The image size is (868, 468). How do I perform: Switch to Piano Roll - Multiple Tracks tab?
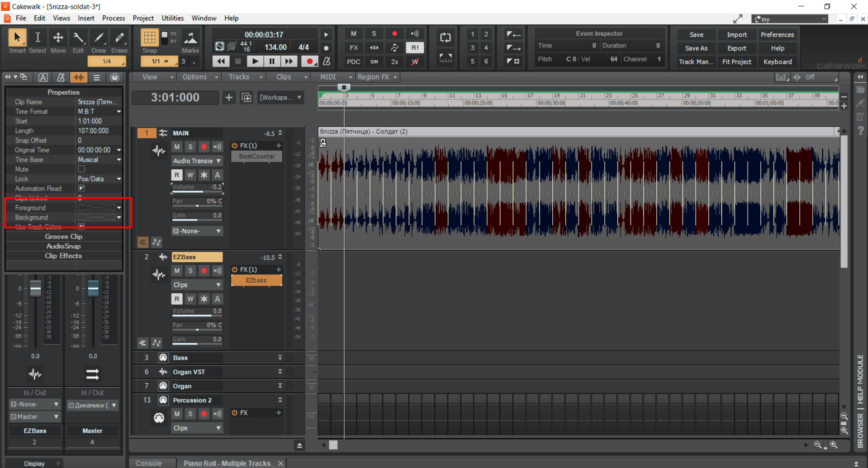[x=227, y=463]
